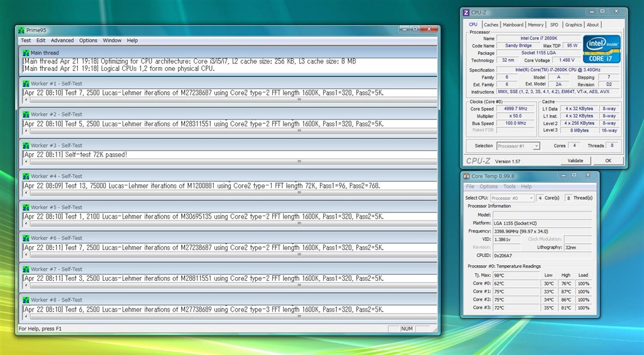The width and height of the screenshot is (644, 355).
Task: Click the OK button in CPU-Z
Action: [608, 161]
